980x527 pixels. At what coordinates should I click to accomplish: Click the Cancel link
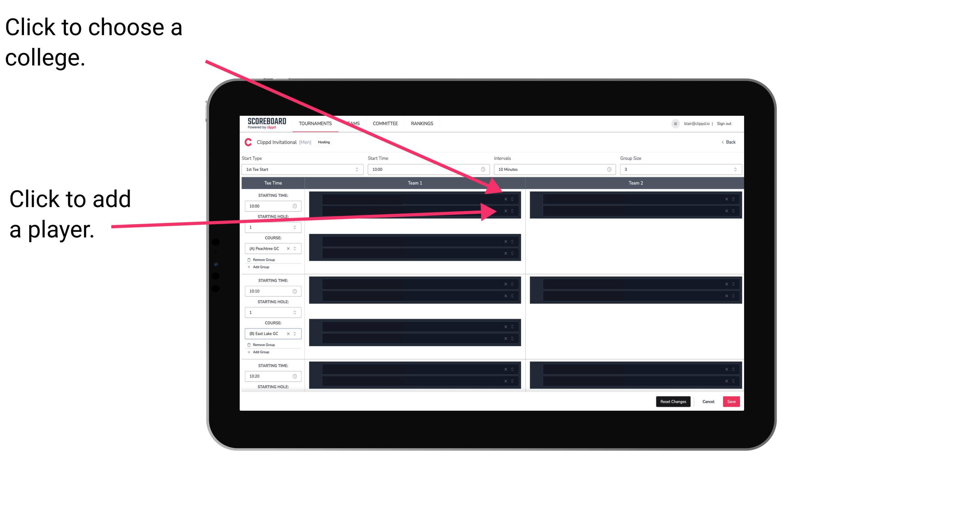[708, 401]
